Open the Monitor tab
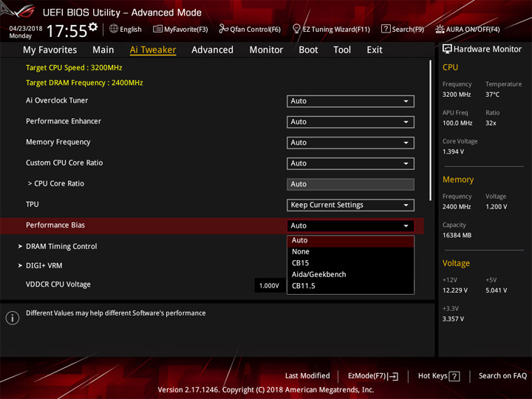 pyautogui.click(x=266, y=50)
